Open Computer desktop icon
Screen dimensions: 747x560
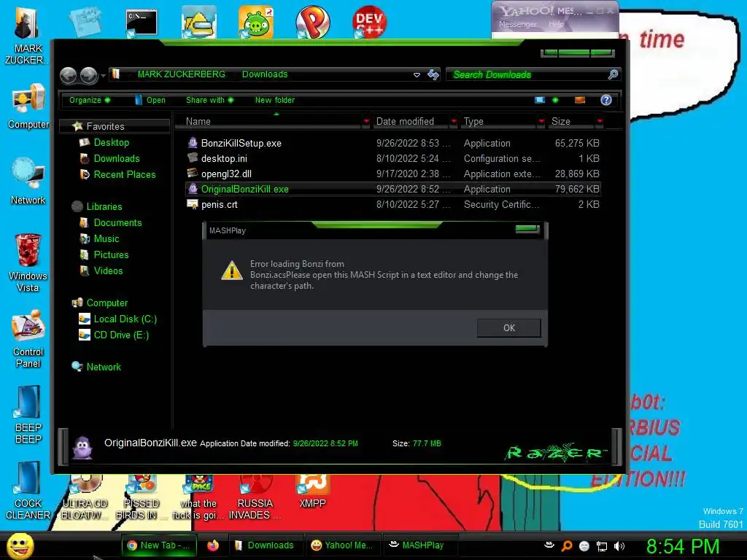click(x=28, y=106)
